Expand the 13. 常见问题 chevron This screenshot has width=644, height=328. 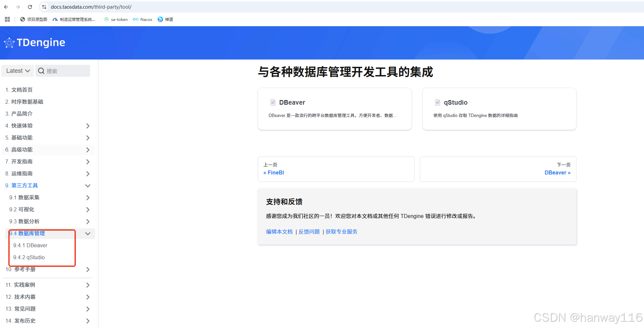click(88, 309)
